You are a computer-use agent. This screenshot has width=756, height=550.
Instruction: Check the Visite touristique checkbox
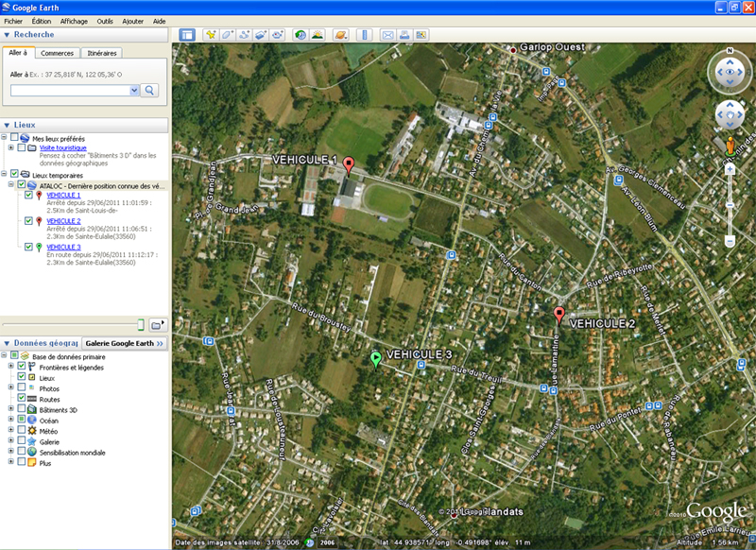(21, 147)
